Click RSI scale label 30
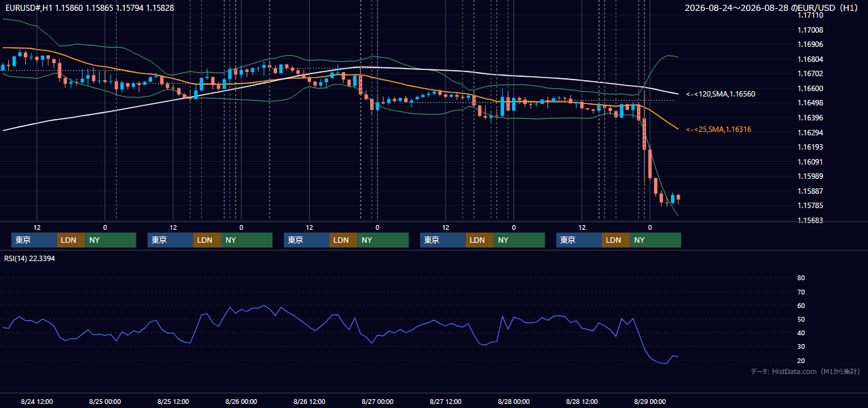This screenshot has width=868, height=408. coord(801,347)
